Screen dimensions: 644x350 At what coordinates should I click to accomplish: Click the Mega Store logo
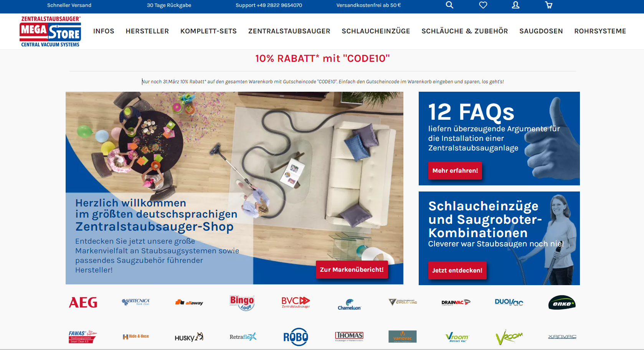[50, 31]
